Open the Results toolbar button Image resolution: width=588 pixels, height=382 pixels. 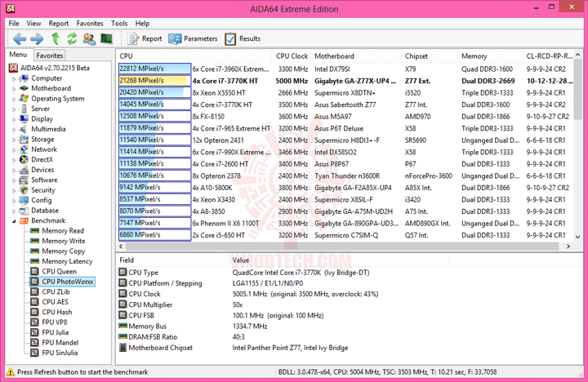[x=243, y=38]
